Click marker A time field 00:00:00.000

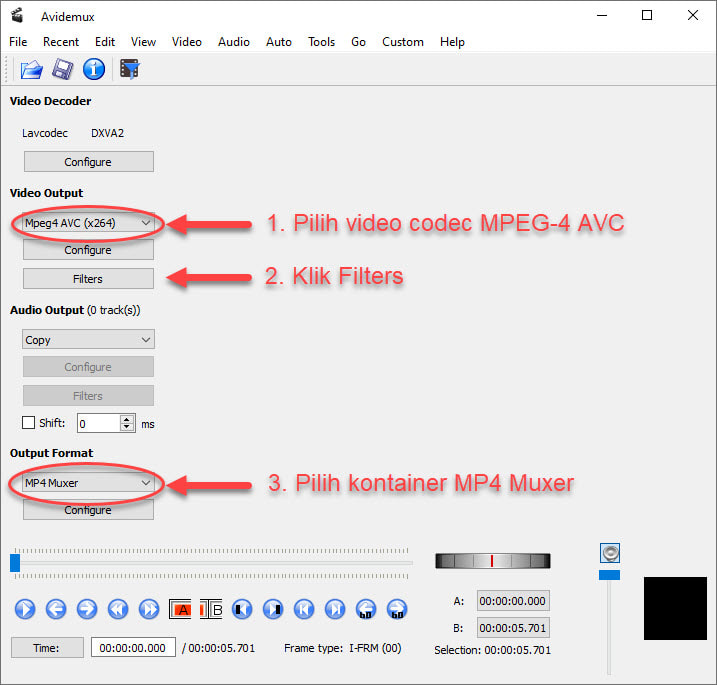(x=513, y=601)
